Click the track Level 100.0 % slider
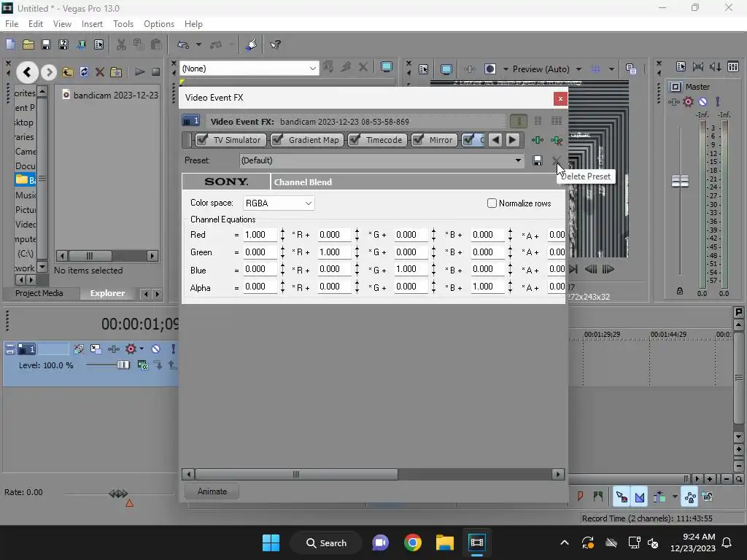 123,365
